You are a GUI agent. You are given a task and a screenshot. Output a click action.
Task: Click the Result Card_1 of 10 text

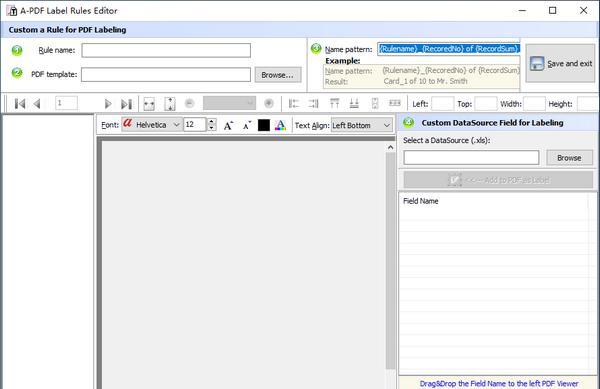[426, 81]
